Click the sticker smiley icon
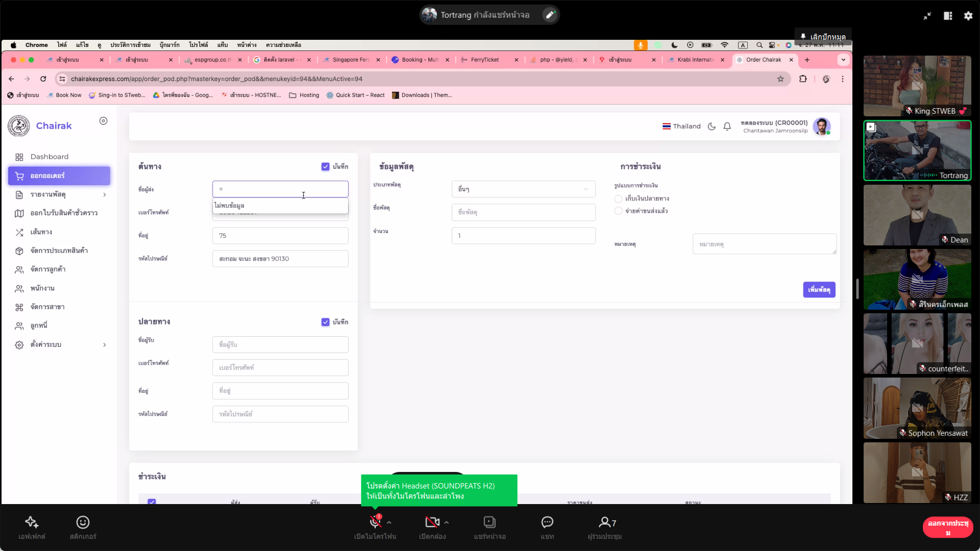980x551 pixels. [x=83, y=522]
